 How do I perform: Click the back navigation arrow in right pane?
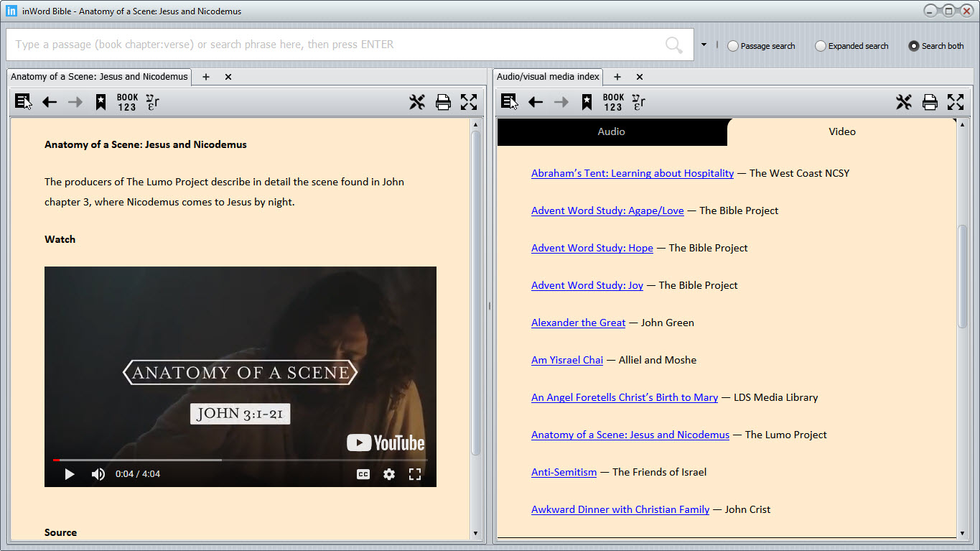(536, 102)
